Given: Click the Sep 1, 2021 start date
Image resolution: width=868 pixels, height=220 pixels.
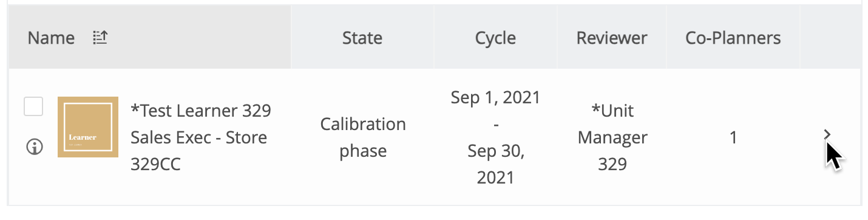Looking at the screenshot, I should [x=495, y=98].
